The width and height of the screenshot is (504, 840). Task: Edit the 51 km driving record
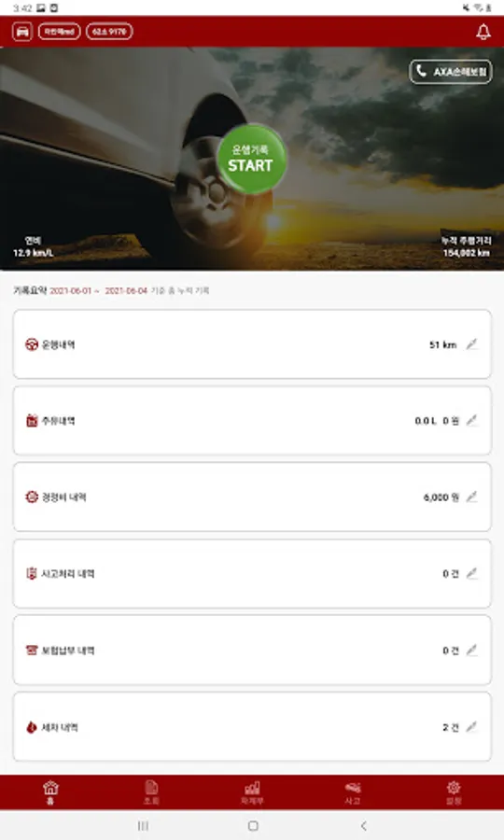pyautogui.click(x=471, y=344)
